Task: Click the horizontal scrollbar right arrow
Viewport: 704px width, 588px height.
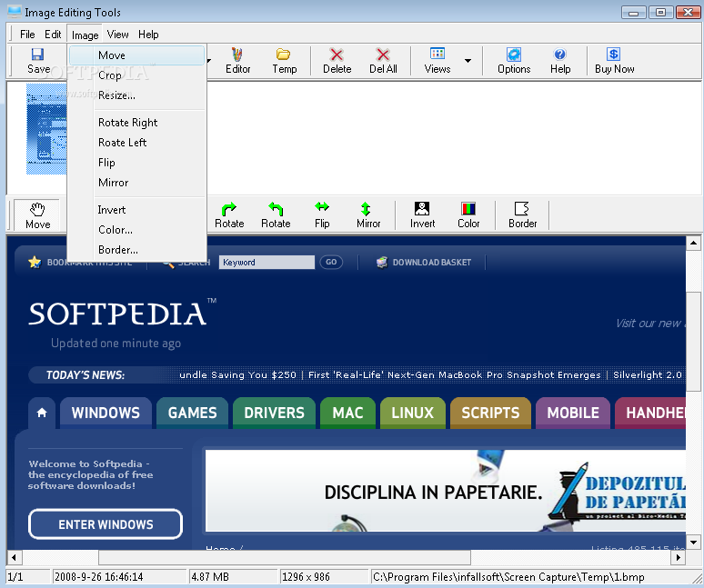Action: (x=678, y=557)
